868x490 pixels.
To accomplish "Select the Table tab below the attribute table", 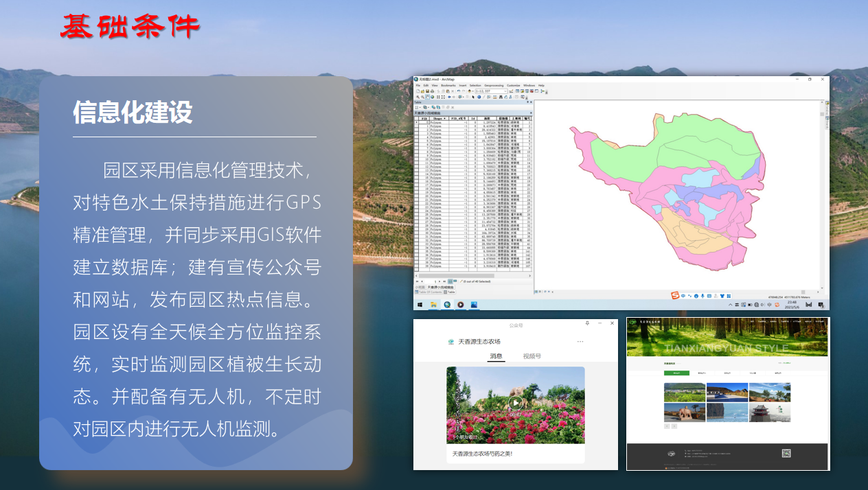I will (449, 292).
